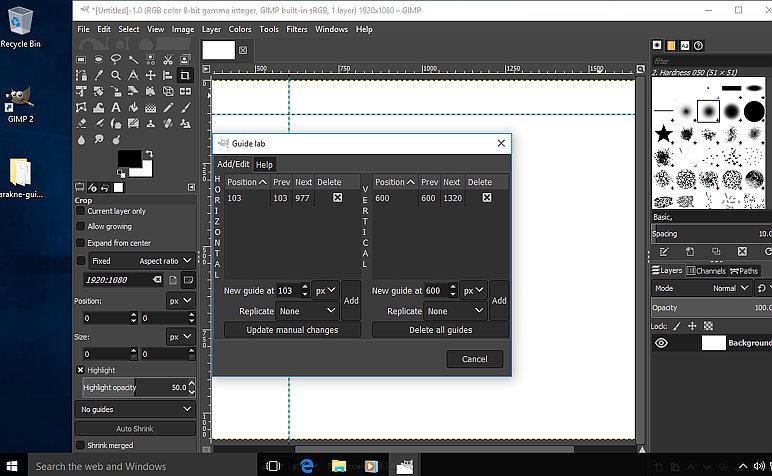Open the Fonts dockable tab icon
Image resolution: width=772 pixels, height=476 pixels.
point(685,45)
